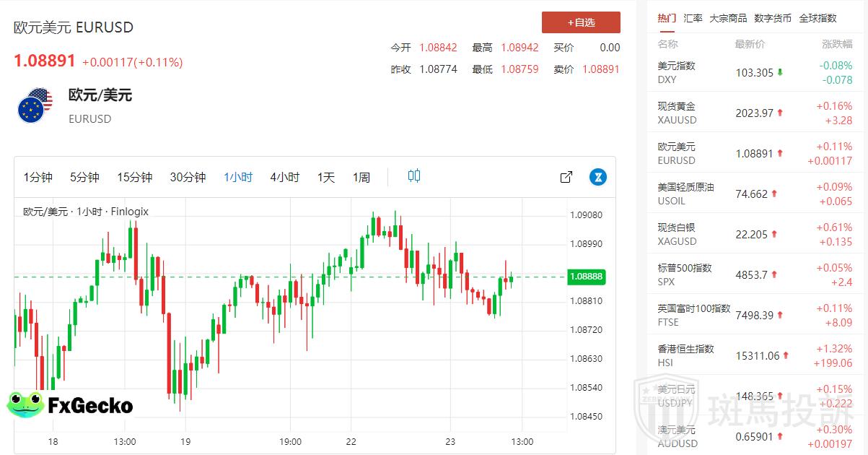Switch chart to 1天 interval
Screen dimensions: 868x455
pyautogui.click(x=326, y=177)
